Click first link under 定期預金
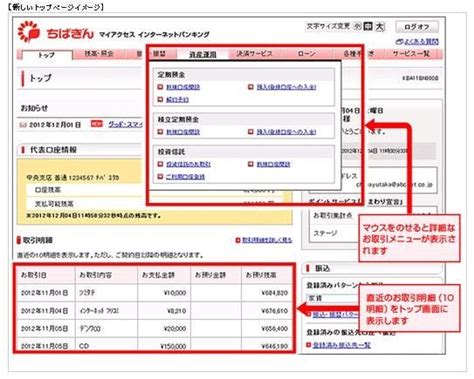This screenshot has height=379, width=474. pos(183,87)
